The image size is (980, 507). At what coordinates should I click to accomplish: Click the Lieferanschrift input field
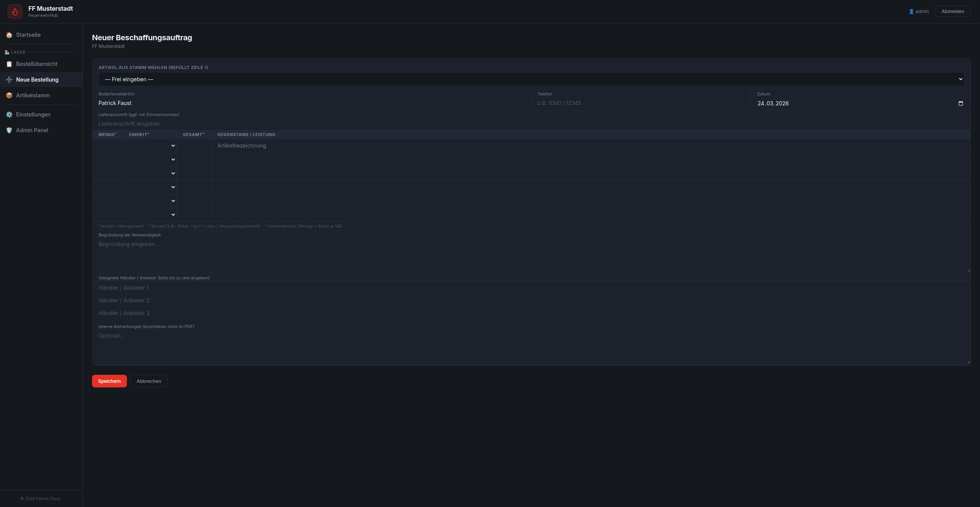531,124
